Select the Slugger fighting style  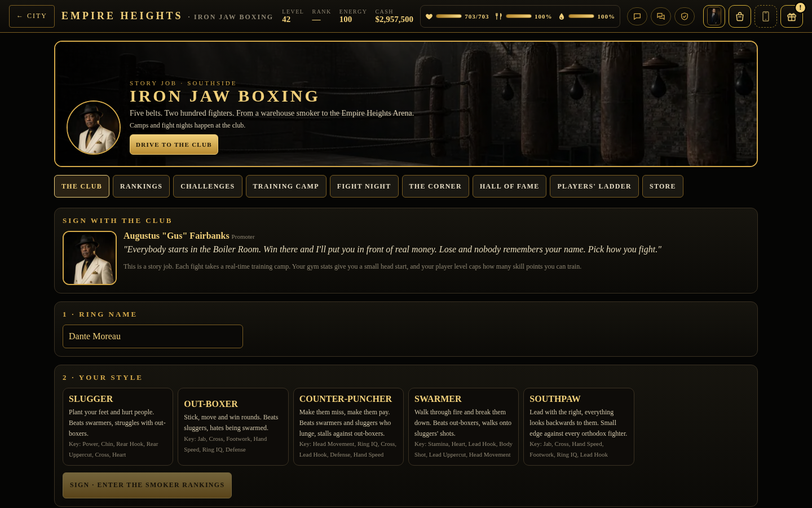[x=118, y=427]
